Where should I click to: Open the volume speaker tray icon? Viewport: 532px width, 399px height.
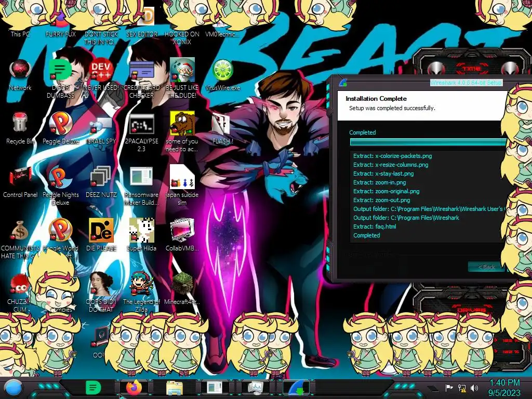coord(474,388)
